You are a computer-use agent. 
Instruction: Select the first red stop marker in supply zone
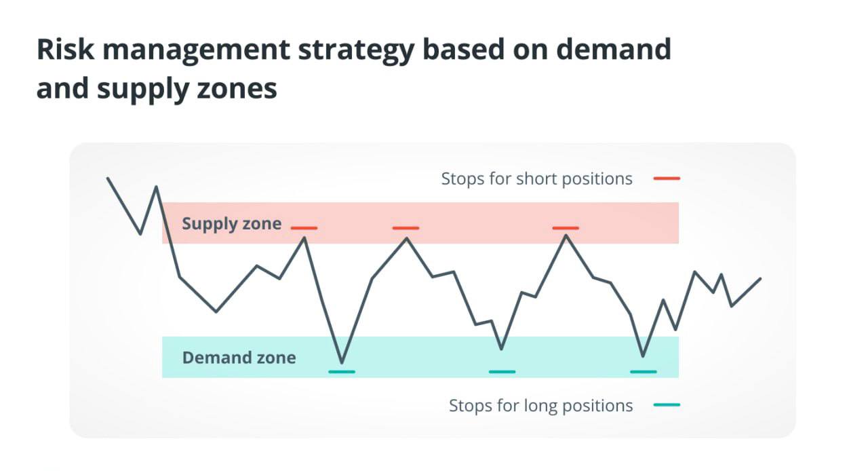(304, 228)
